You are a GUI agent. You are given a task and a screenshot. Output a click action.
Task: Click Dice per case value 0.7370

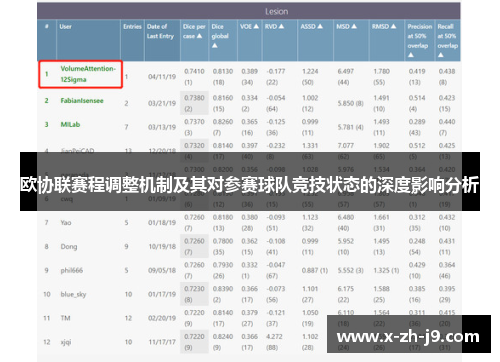(x=194, y=122)
